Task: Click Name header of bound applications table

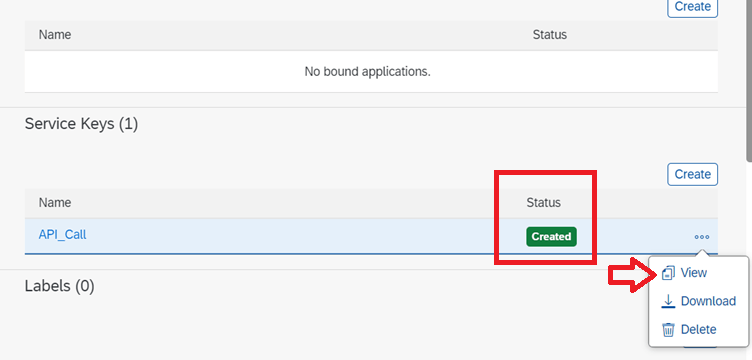Action: click(55, 35)
